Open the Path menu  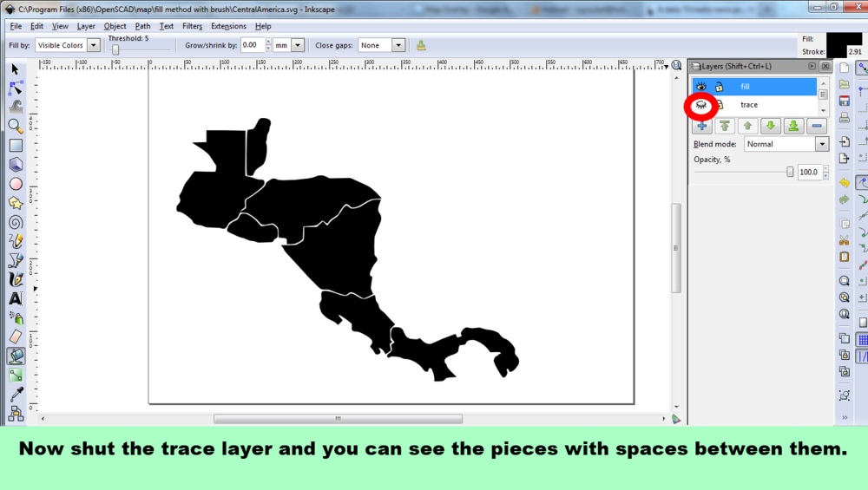(x=142, y=26)
